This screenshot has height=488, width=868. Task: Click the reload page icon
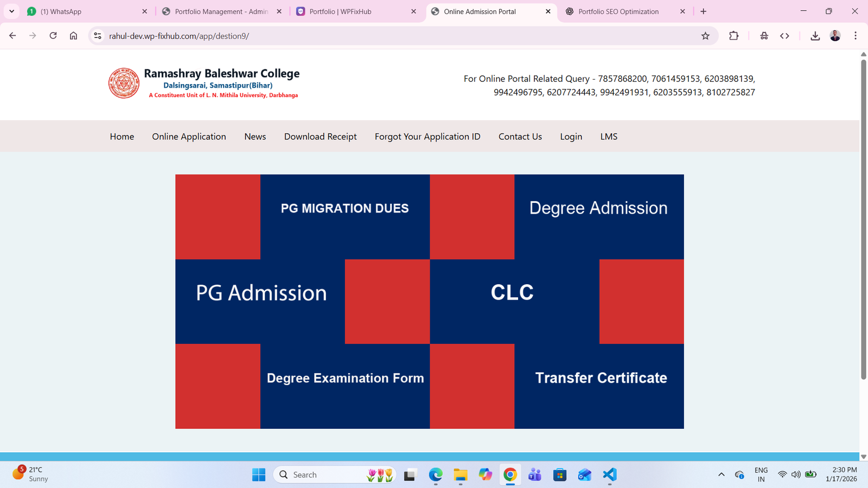point(53,36)
